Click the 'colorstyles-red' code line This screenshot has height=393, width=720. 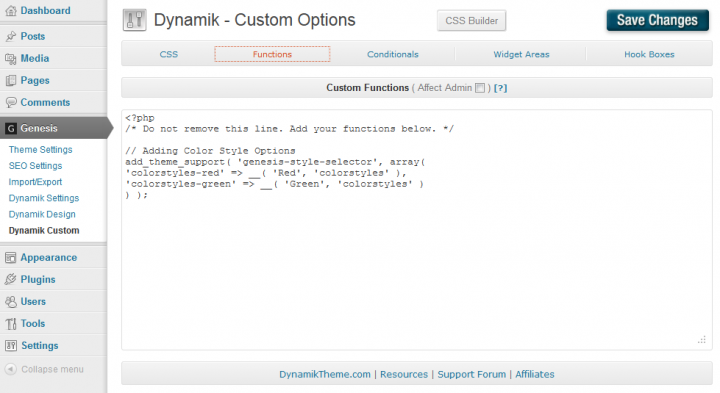point(266,173)
